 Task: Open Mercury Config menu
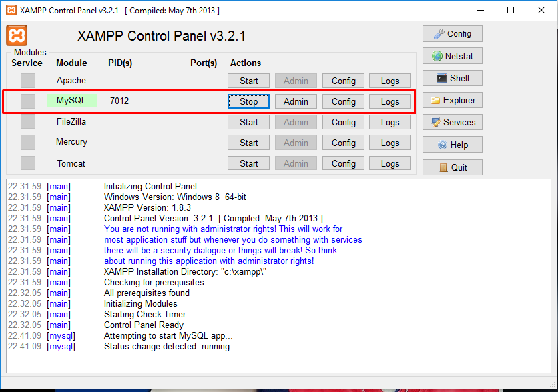tap(344, 143)
